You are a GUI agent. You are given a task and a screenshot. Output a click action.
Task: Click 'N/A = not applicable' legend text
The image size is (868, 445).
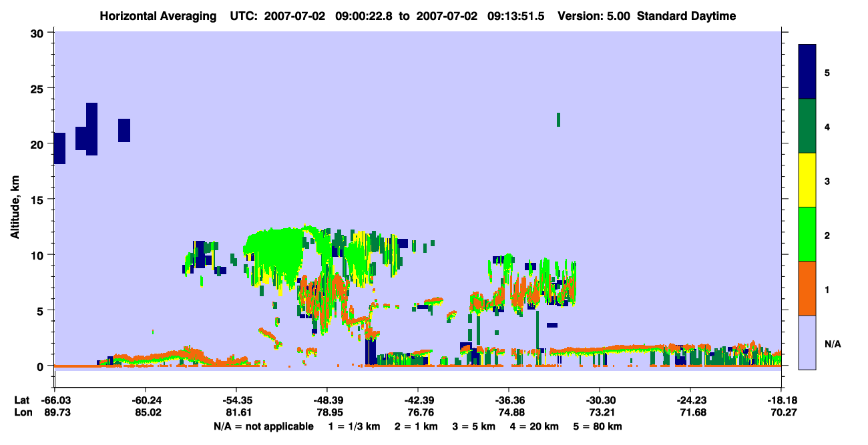[264, 426]
